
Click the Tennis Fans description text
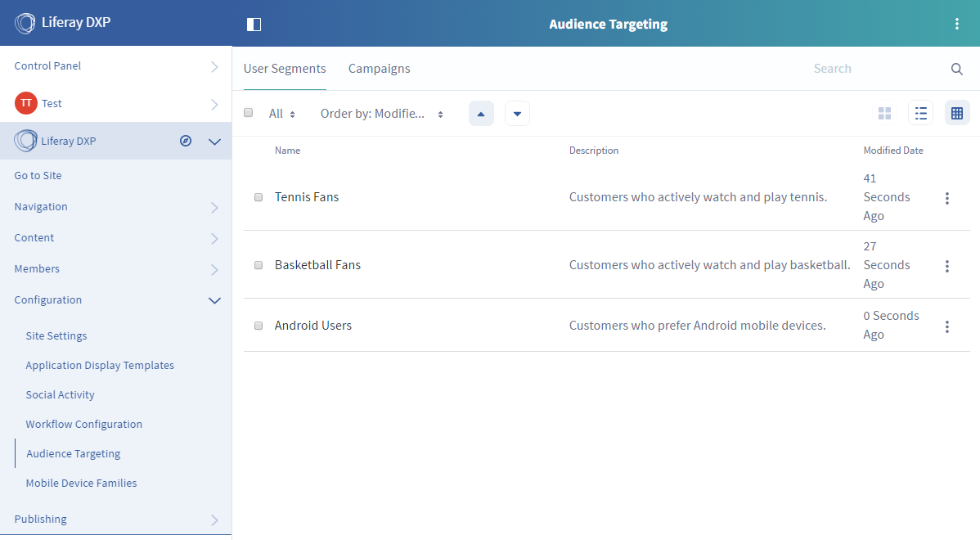point(698,197)
